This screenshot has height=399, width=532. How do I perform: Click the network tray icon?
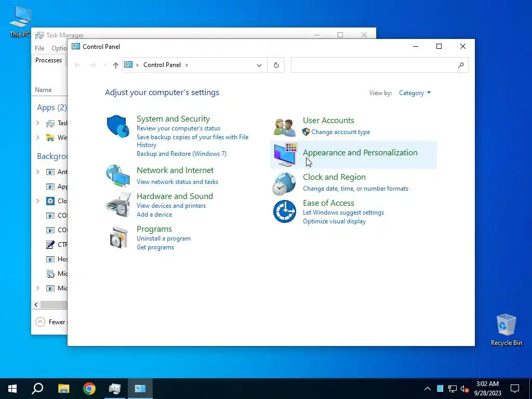[453, 389]
